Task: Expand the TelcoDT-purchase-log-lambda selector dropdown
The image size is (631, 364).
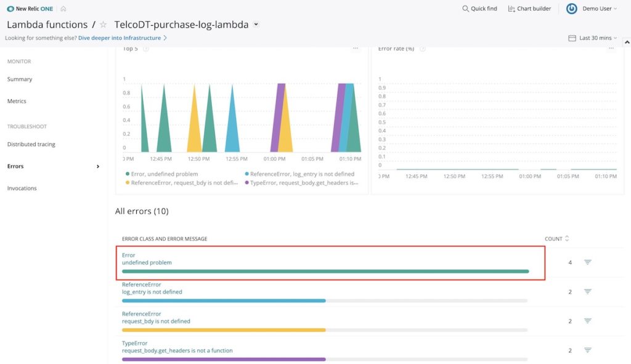Action: pos(256,25)
